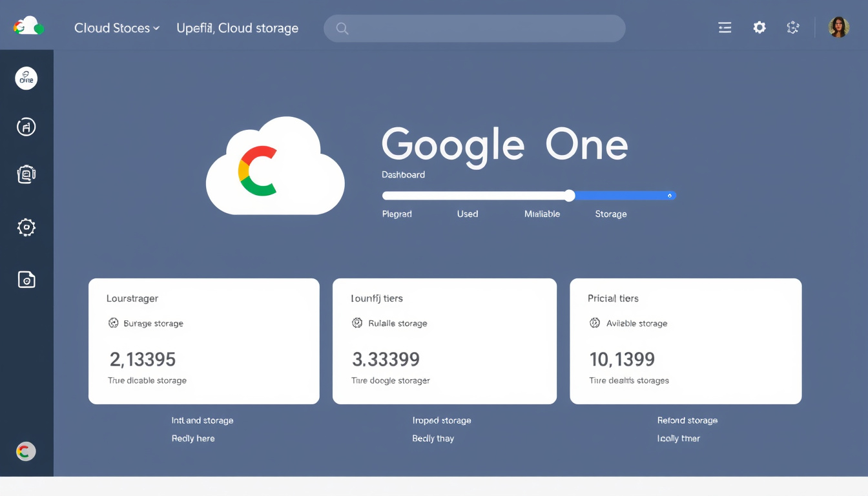868x496 pixels.
Task: Click the white handle on the storage slider
Action: point(569,195)
